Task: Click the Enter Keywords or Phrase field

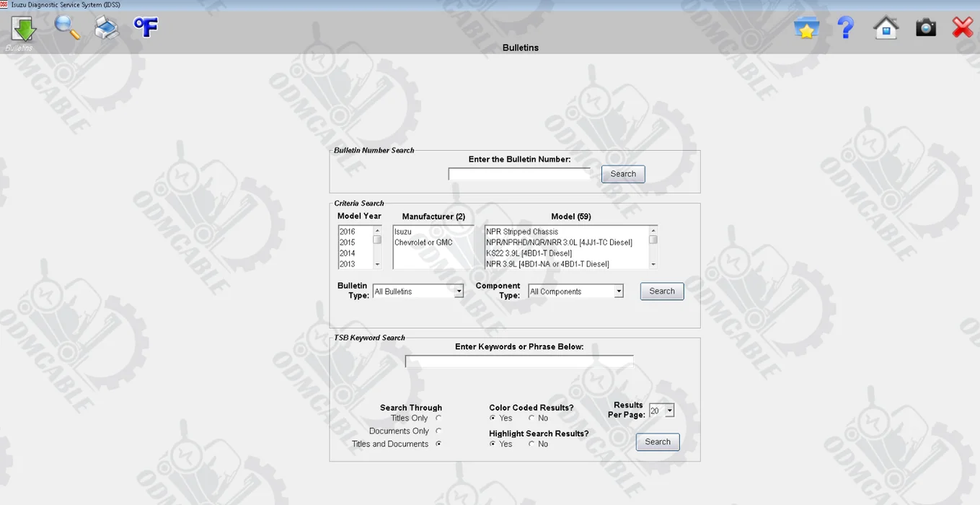Action: coord(519,360)
